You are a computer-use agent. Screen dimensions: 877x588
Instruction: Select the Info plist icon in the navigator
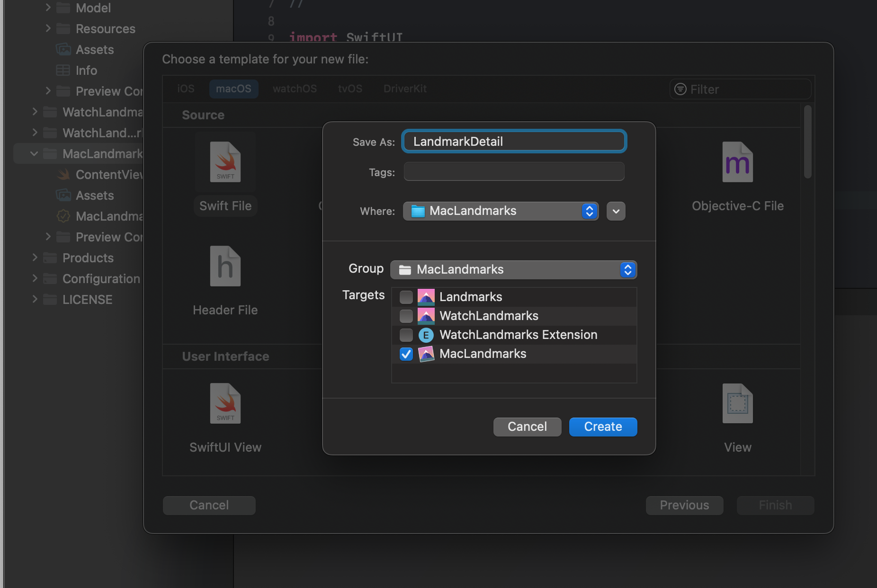click(63, 71)
